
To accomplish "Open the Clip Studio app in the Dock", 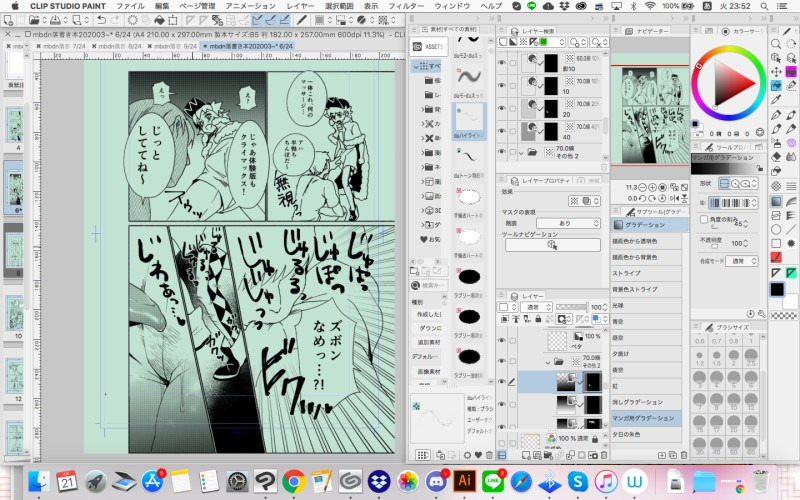I will coord(349,481).
